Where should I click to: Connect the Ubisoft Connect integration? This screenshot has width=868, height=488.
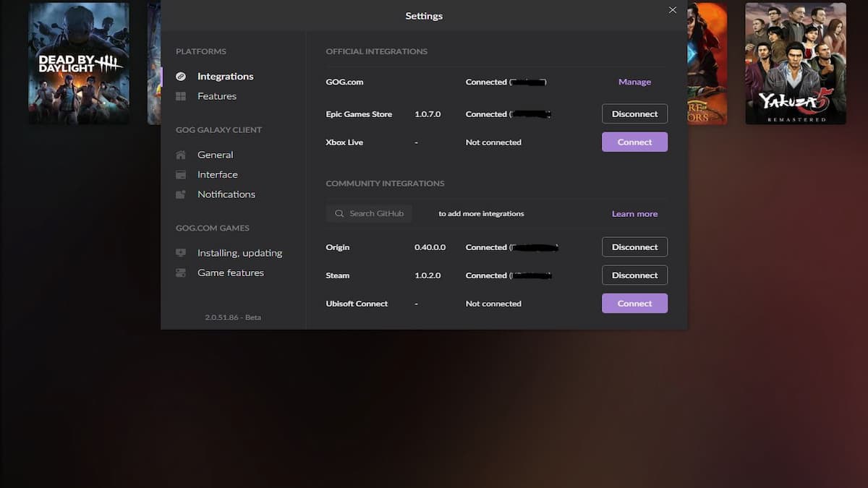coord(634,304)
